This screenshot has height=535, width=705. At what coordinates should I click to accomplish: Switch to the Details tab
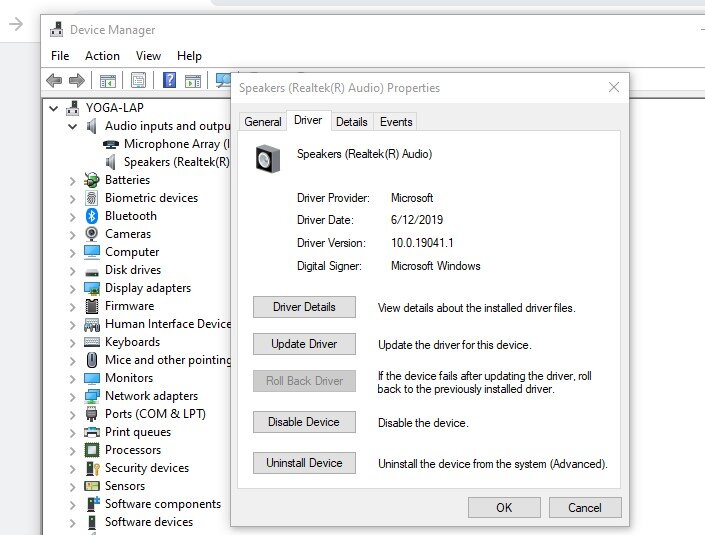tap(352, 122)
